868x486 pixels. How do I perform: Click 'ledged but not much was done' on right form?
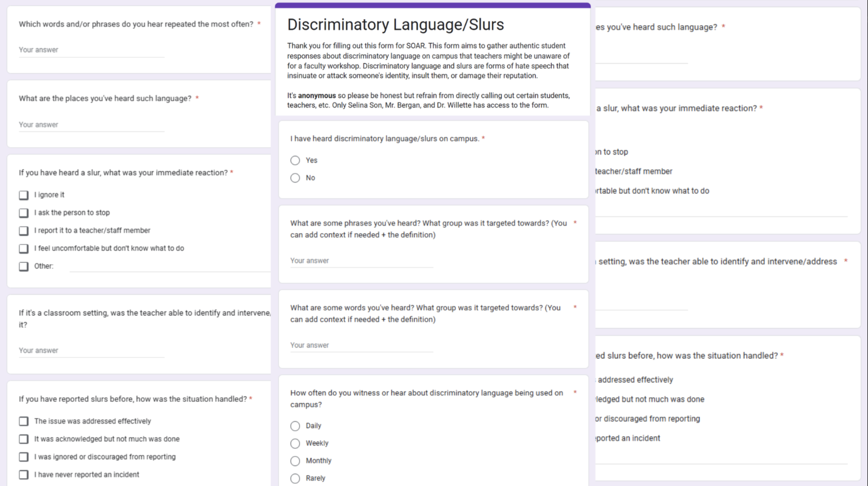pos(650,399)
